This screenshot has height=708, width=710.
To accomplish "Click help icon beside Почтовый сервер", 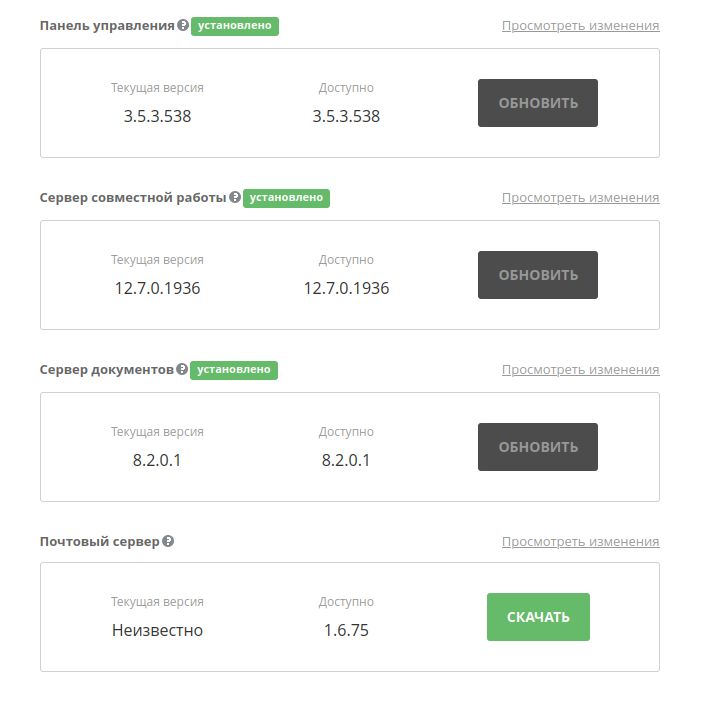I will [x=168, y=541].
